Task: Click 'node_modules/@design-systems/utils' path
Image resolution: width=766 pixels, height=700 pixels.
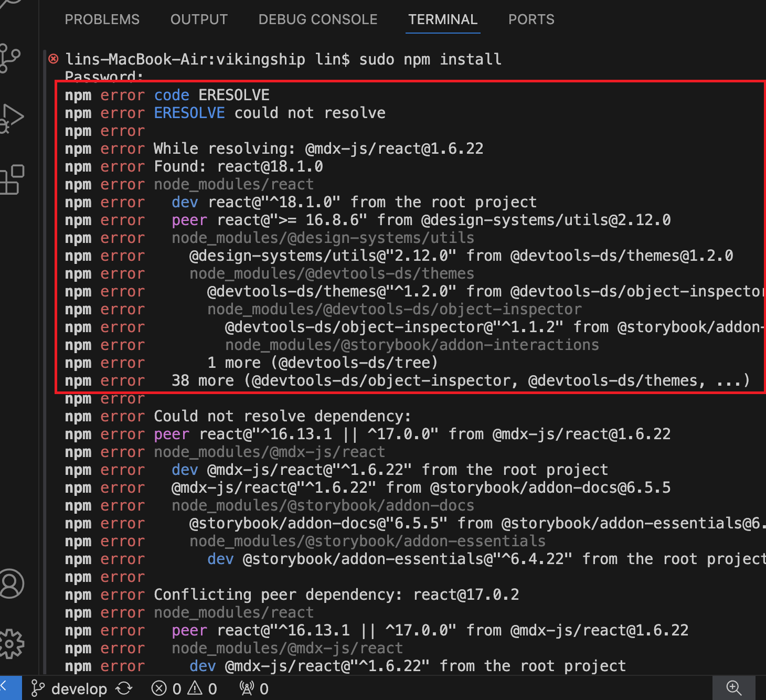Action: point(323,238)
